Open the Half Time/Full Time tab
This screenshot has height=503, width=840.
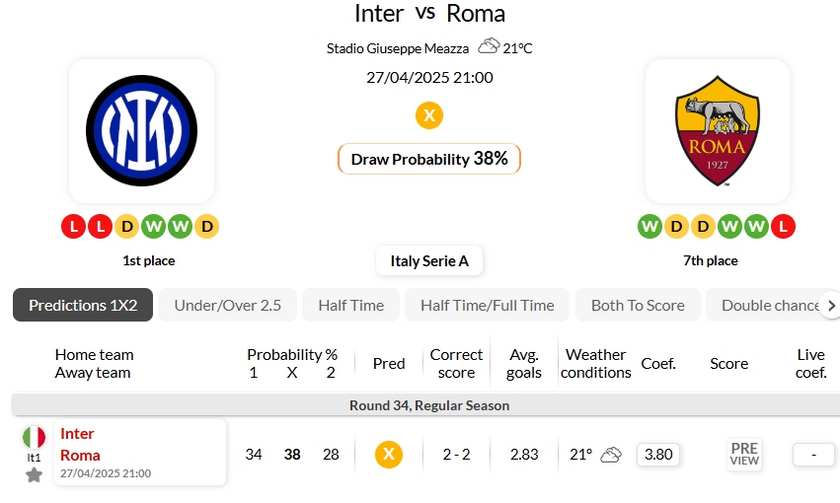coord(487,305)
